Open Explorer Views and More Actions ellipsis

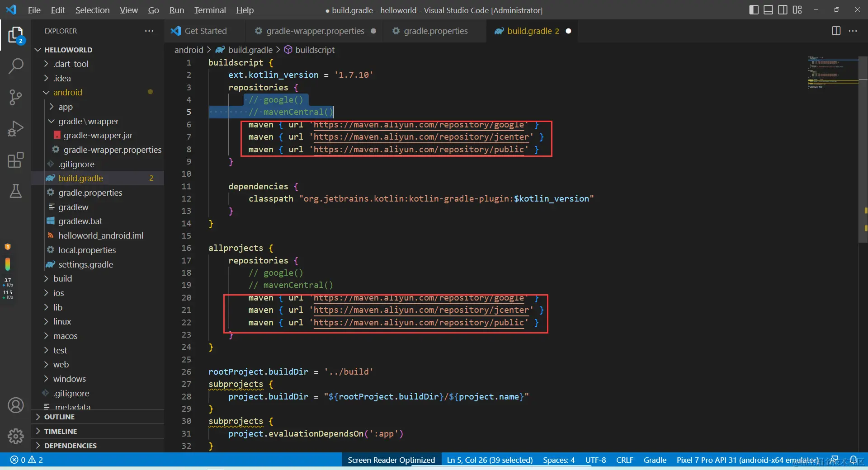point(149,31)
